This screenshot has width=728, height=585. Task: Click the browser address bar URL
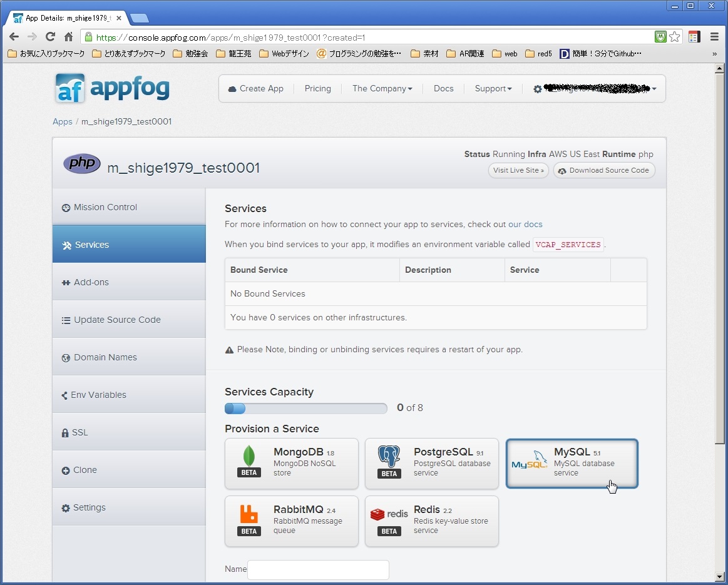tap(231, 38)
